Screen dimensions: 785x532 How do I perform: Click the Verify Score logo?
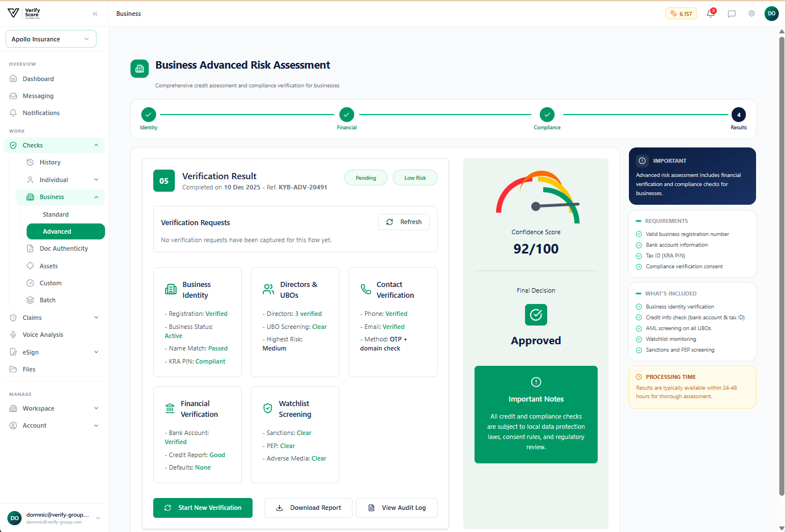[24, 13]
